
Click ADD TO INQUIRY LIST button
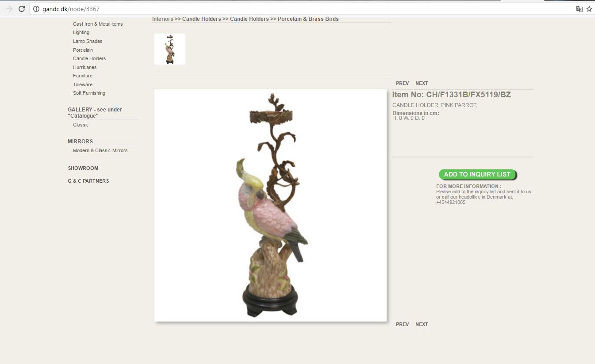477,174
